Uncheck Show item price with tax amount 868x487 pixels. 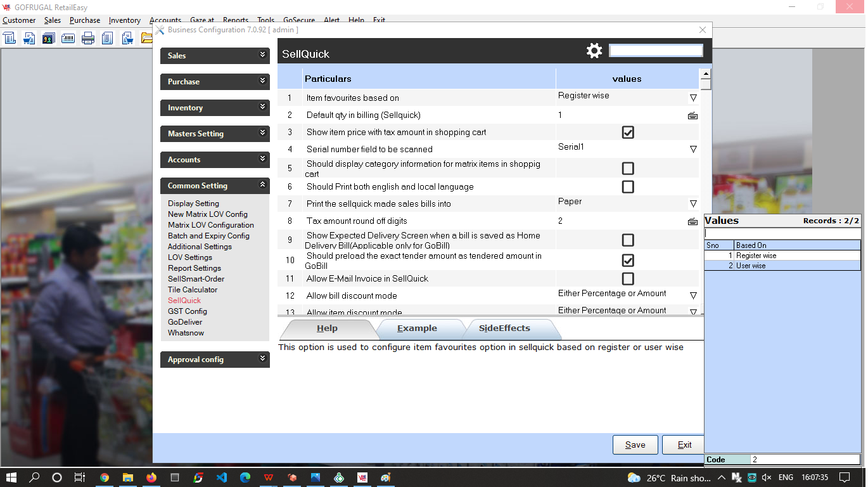[x=627, y=133]
